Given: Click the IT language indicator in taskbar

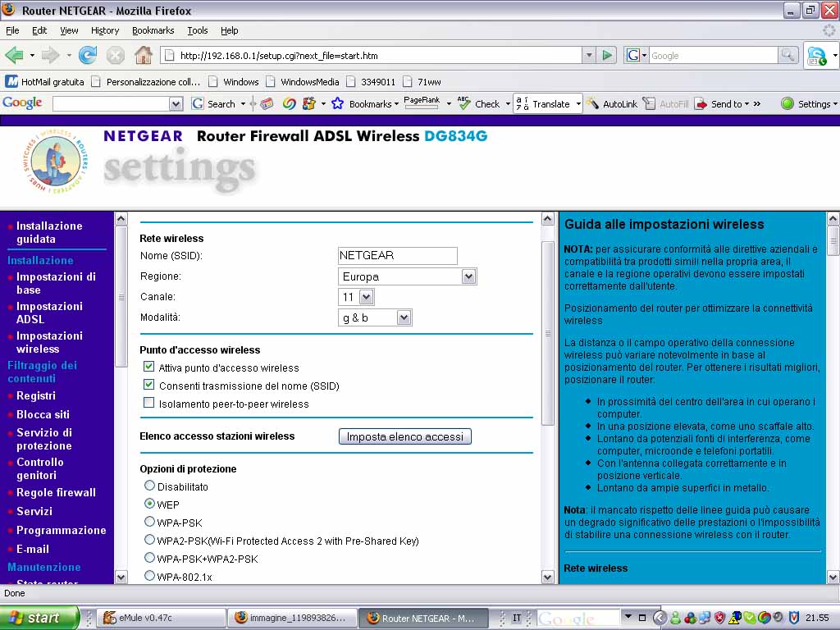Looking at the screenshot, I should point(517,618).
